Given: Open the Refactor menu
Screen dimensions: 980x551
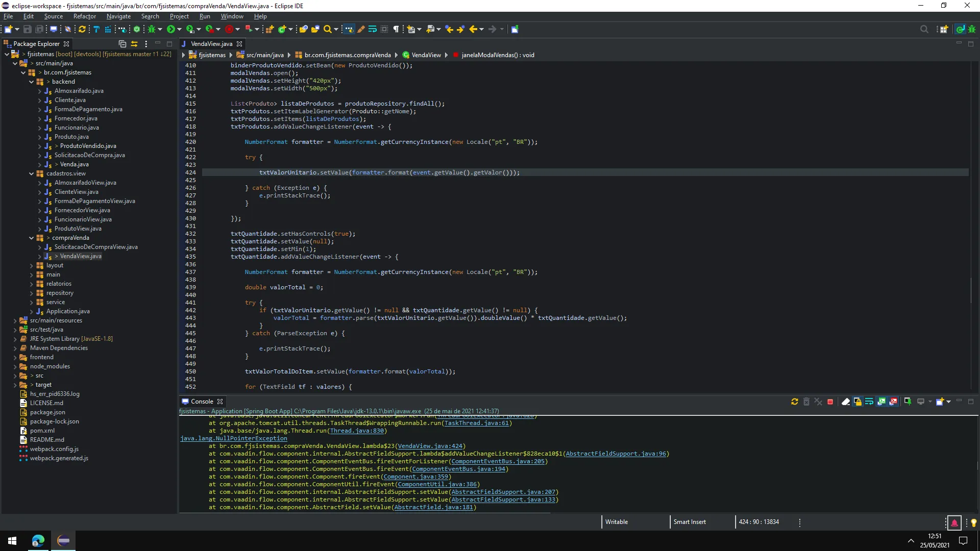Looking at the screenshot, I should coord(84,16).
